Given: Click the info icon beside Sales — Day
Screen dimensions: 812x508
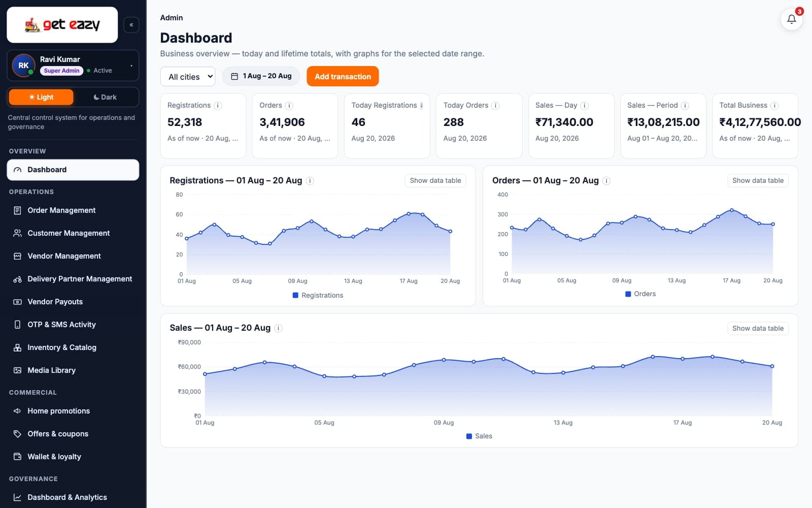Looking at the screenshot, I should click(x=584, y=106).
